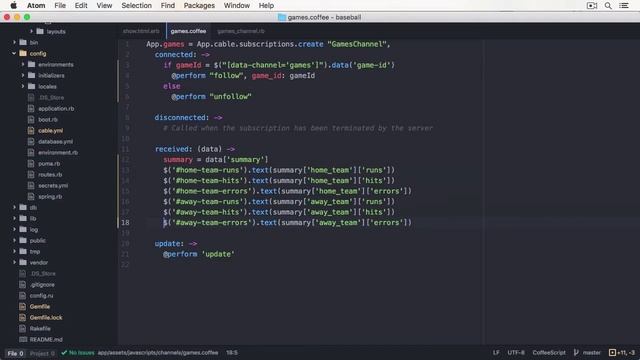This screenshot has width=640, height=360.
Task: Click the locales folder icon
Action: pos(31,86)
